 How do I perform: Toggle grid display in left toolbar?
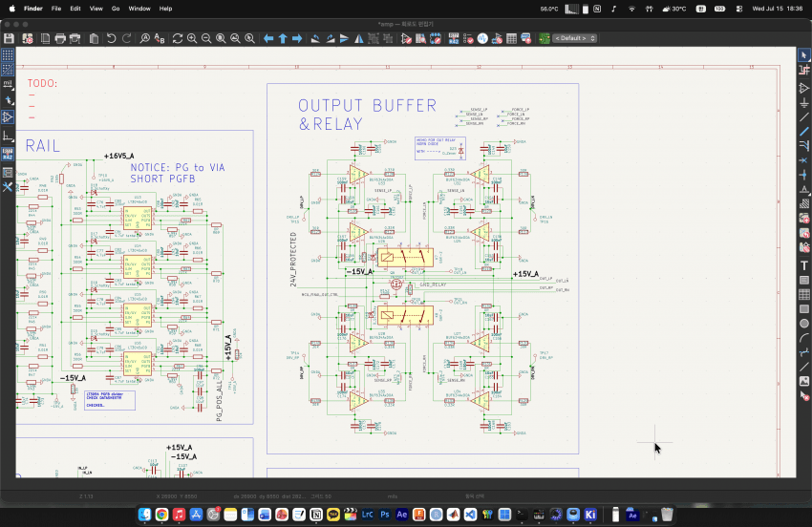[8, 54]
